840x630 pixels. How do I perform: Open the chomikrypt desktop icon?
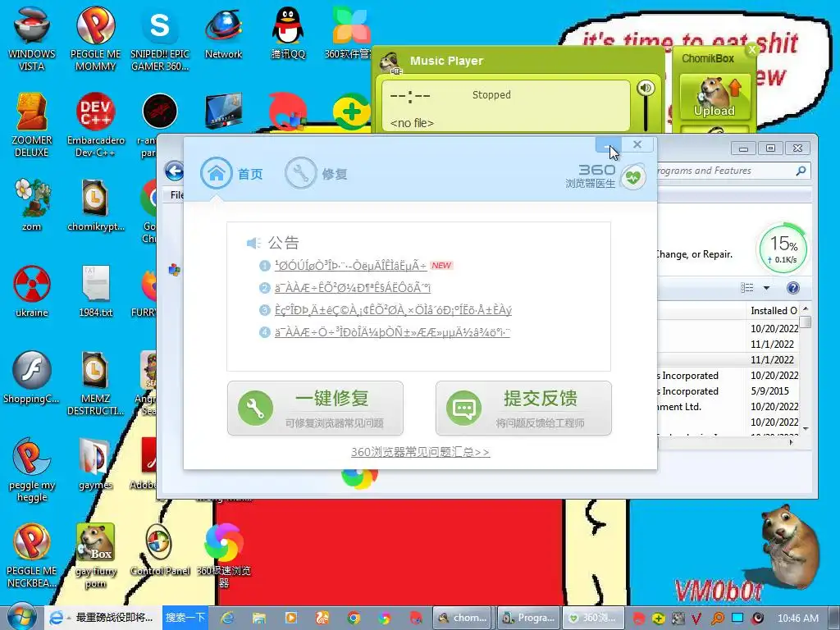pos(95,204)
